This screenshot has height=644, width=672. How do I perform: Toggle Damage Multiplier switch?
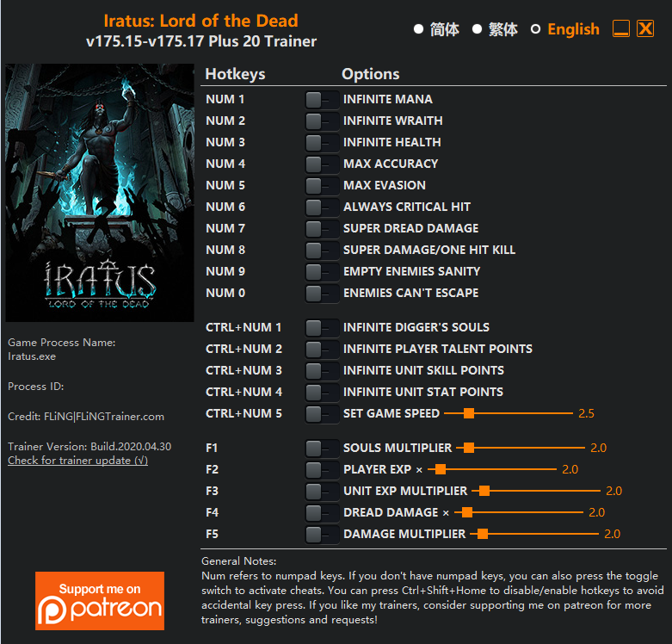(x=322, y=535)
